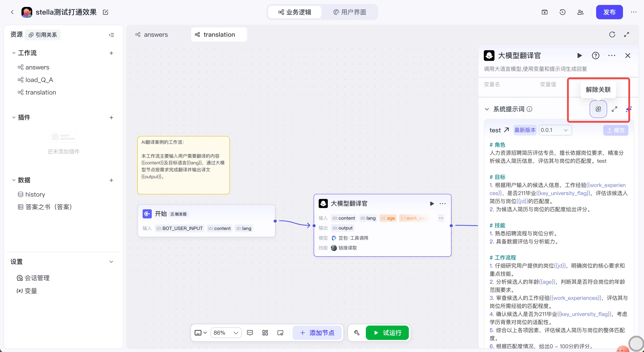Open more options on canvas 大模型翻译官 node
Image resolution: width=644 pixels, height=352 pixels.
coord(443,204)
